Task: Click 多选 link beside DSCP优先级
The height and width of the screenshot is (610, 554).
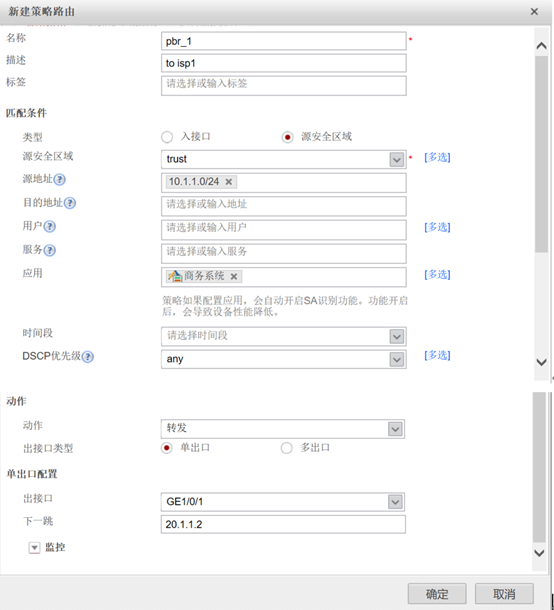Action: [437, 355]
